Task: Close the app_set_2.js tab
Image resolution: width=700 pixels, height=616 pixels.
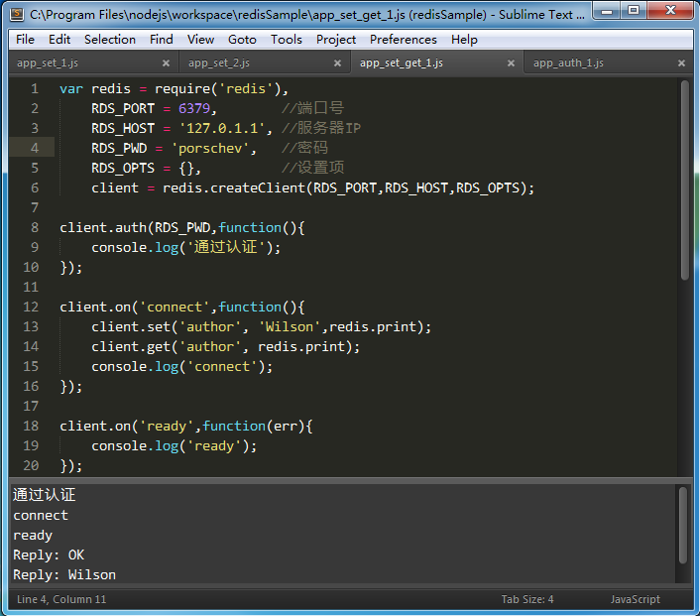Action: click(337, 62)
